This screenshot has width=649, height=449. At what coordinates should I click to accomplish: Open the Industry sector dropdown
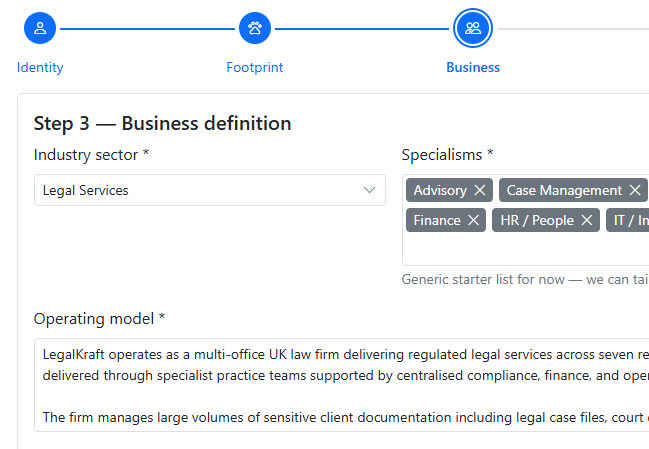pos(200,190)
